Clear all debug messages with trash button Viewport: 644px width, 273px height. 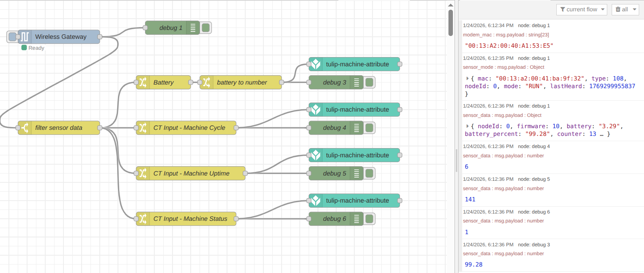click(621, 9)
